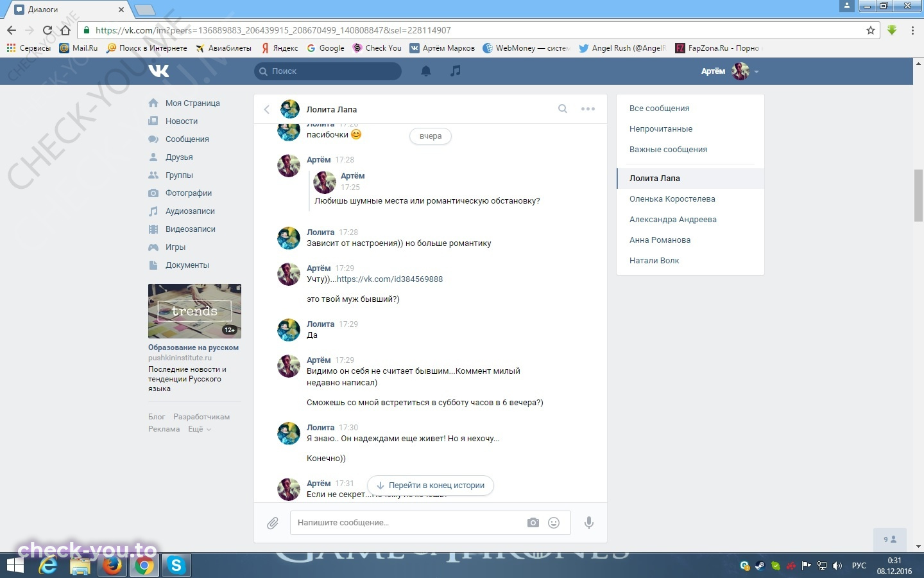The width and height of the screenshot is (924, 578).
Task: Click the browser reload icon
Action: pyautogui.click(x=47, y=30)
